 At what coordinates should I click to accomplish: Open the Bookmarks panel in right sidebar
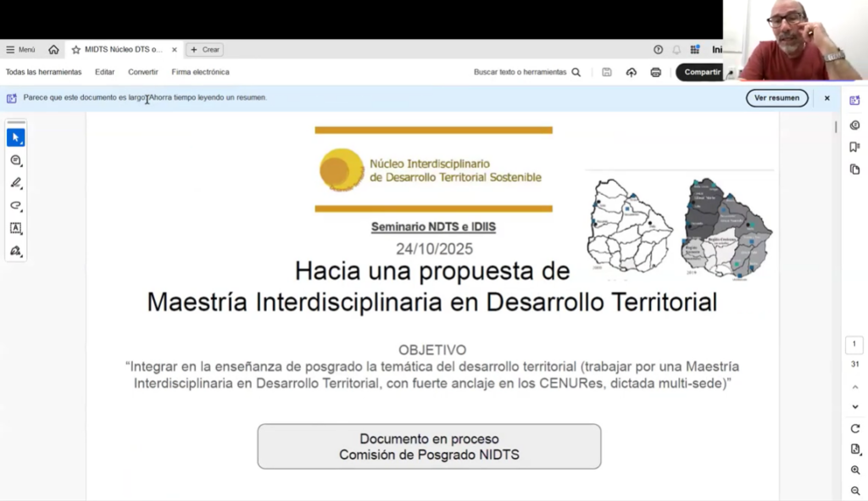point(854,147)
